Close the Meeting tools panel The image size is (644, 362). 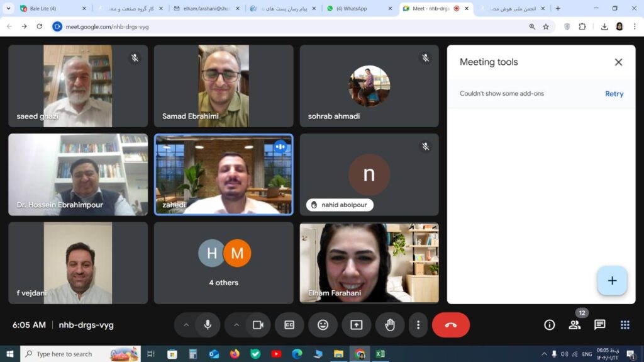(618, 62)
